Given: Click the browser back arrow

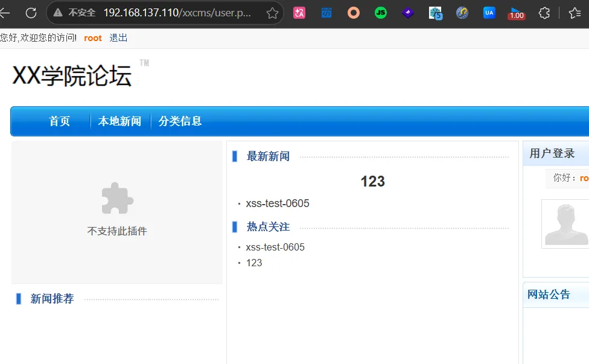Looking at the screenshot, I should coord(4,13).
